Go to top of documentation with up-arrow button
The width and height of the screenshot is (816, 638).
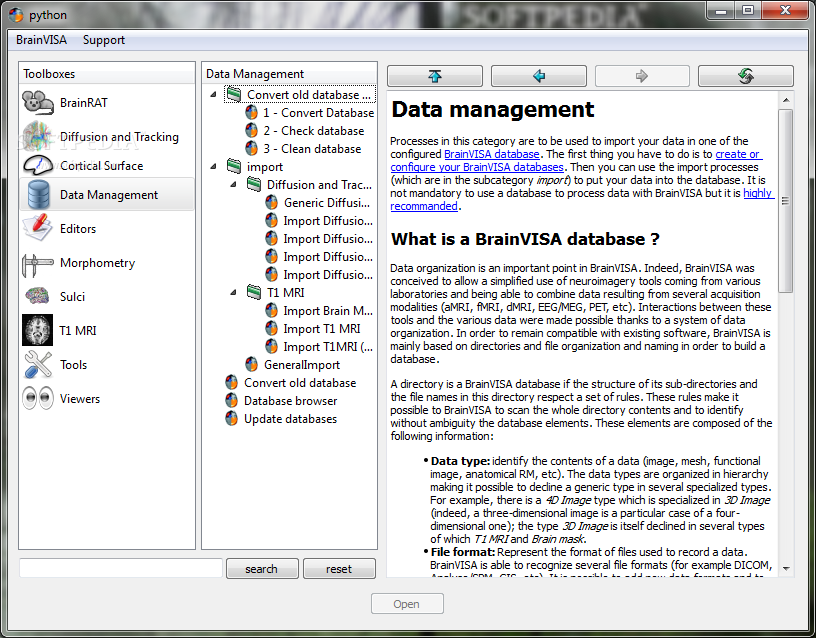pos(435,76)
